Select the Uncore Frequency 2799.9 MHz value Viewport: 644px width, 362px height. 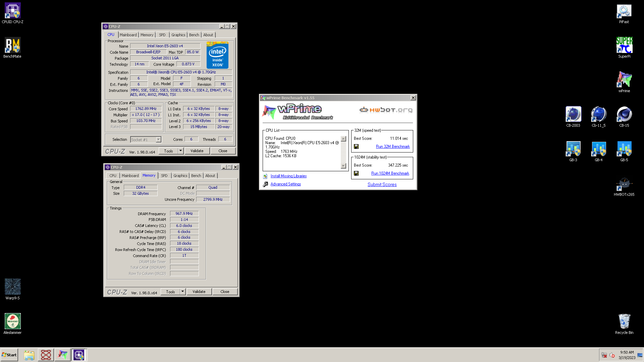(x=213, y=199)
